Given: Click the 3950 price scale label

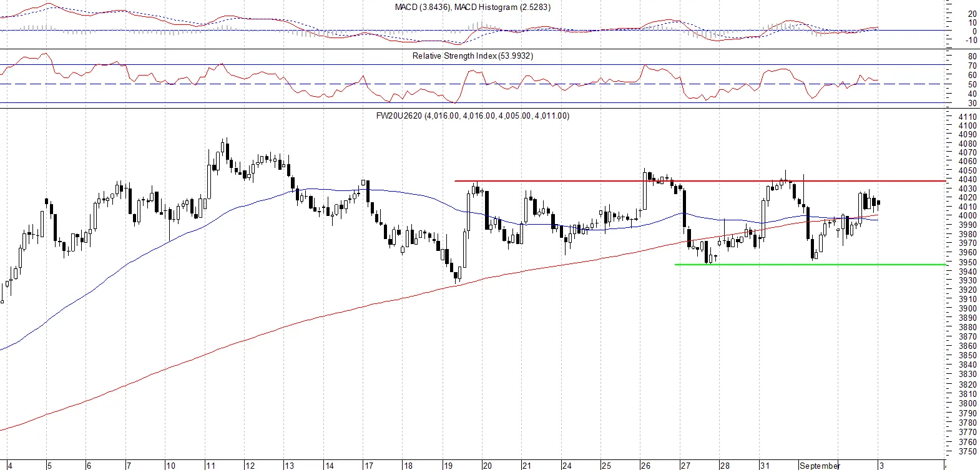Looking at the screenshot, I should click(968, 263).
